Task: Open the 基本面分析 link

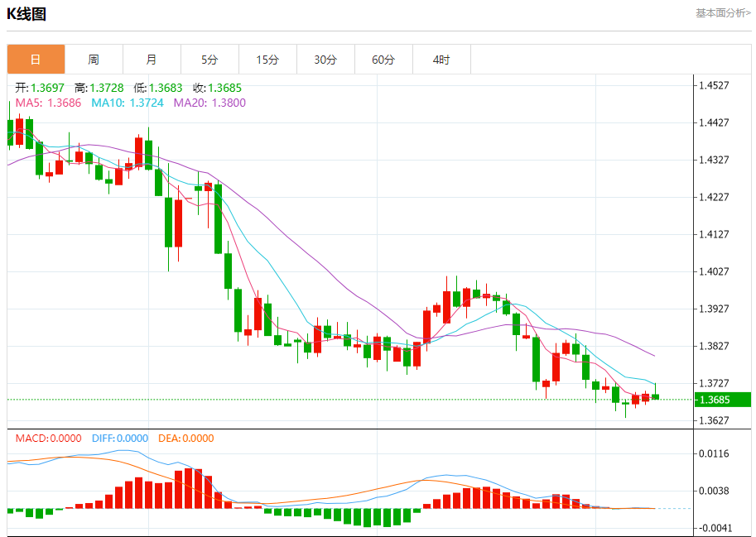Action: point(723,13)
